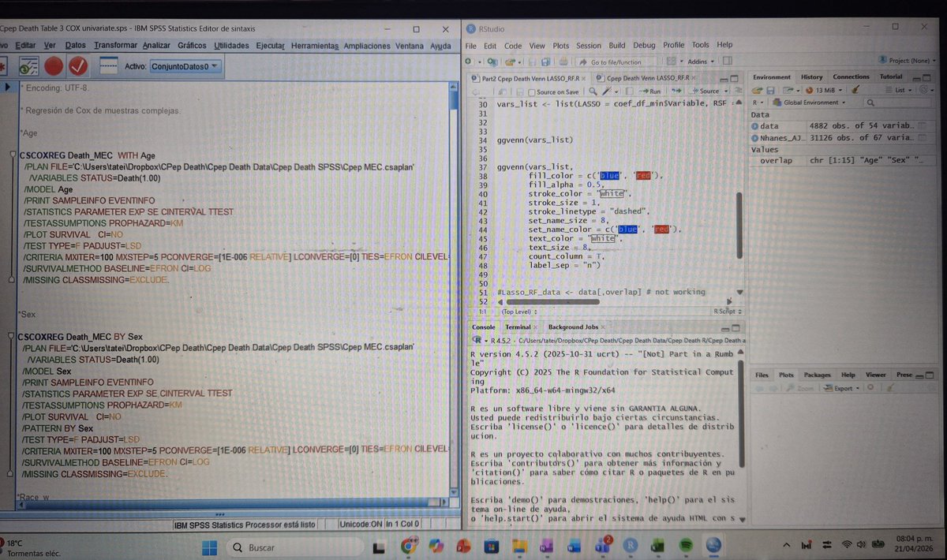Open the Session menu in RStudio
This screenshot has height=560, width=947.
589,45
